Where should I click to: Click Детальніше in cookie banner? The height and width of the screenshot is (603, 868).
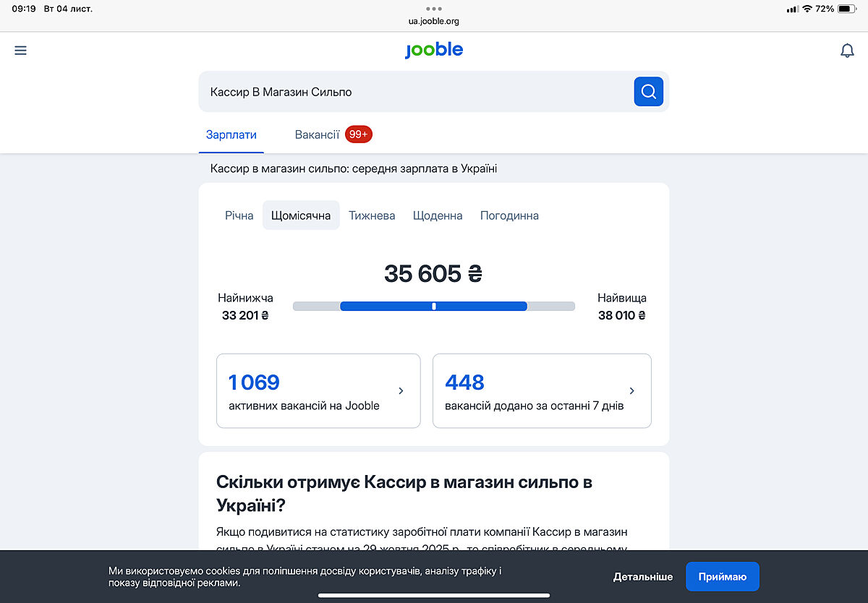tap(642, 576)
